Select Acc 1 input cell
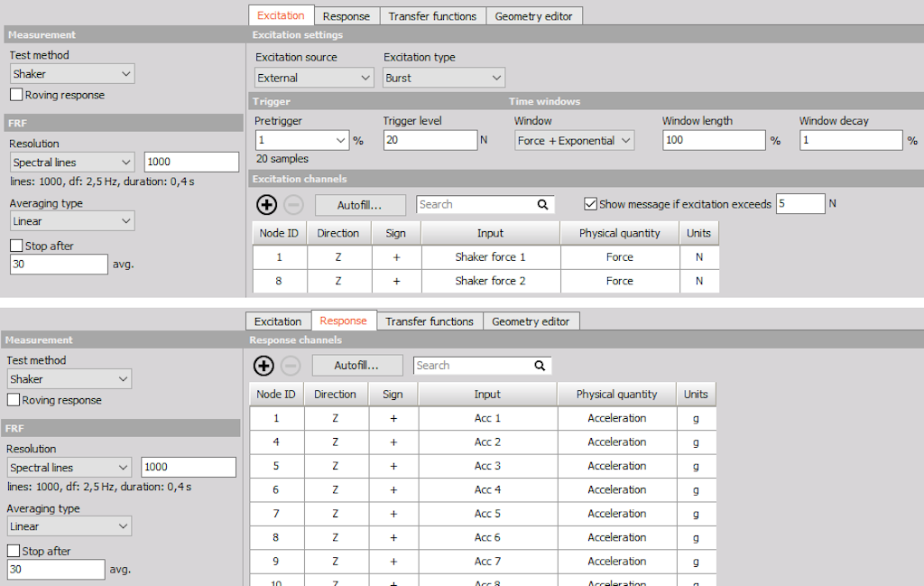 [487, 418]
